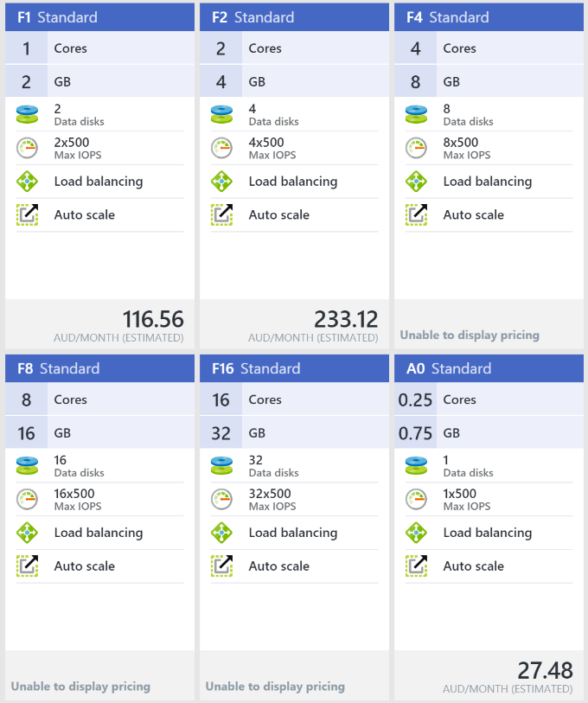Click the Load balancing icon in F16 Standard
This screenshot has width=588, height=703.
click(x=222, y=533)
